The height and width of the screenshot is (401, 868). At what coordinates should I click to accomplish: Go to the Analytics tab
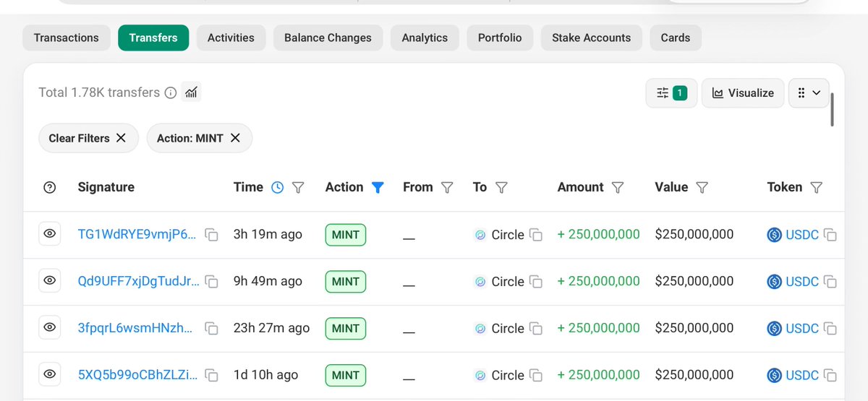[x=425, y=38]
